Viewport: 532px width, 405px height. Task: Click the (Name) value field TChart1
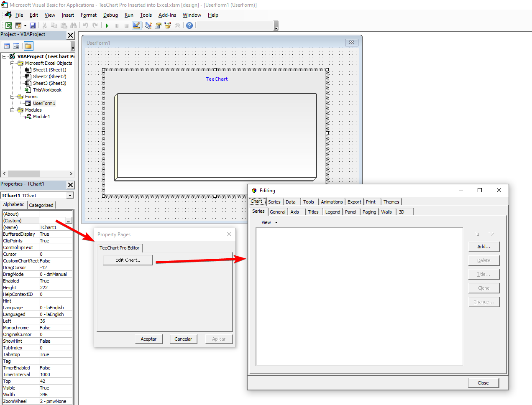56,227
